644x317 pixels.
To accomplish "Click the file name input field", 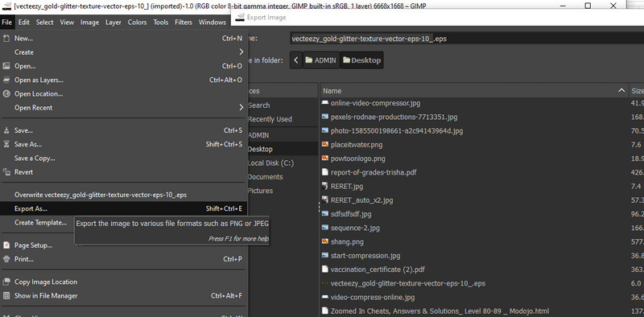I will pos(467,39).
